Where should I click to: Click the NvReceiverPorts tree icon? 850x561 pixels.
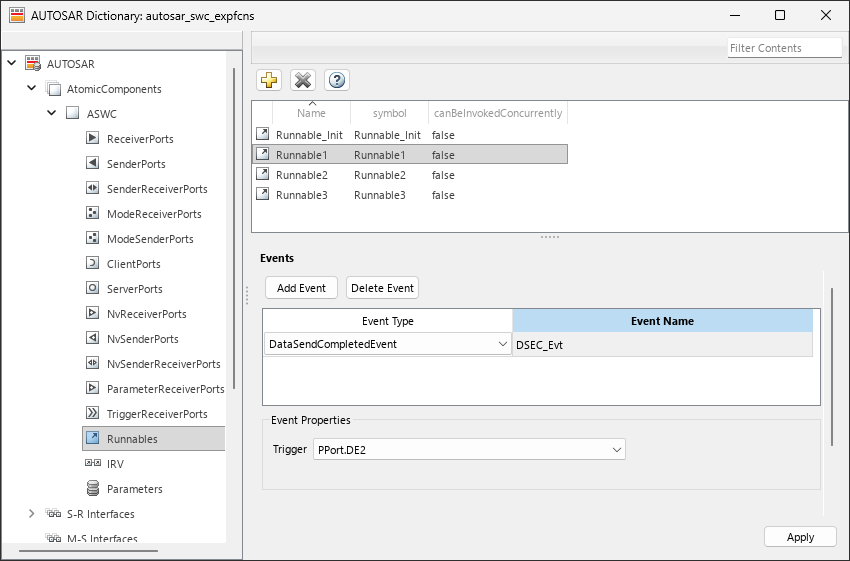(x=93, y=313)
